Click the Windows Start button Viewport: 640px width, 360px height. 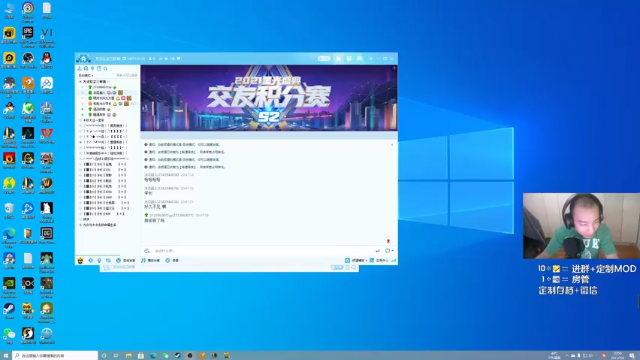6,356
